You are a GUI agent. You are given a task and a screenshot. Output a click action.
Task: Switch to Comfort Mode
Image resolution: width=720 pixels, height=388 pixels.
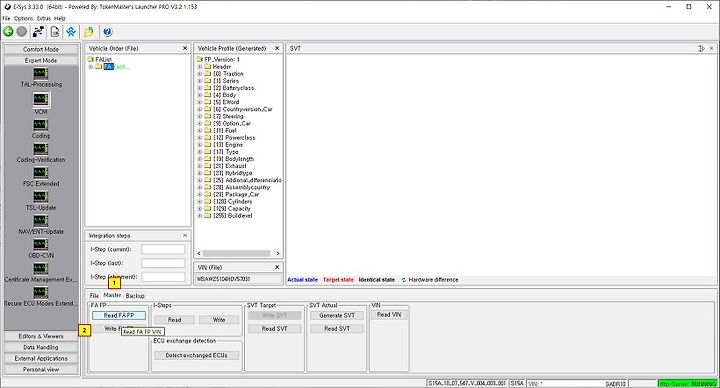[x=41, y=49]
